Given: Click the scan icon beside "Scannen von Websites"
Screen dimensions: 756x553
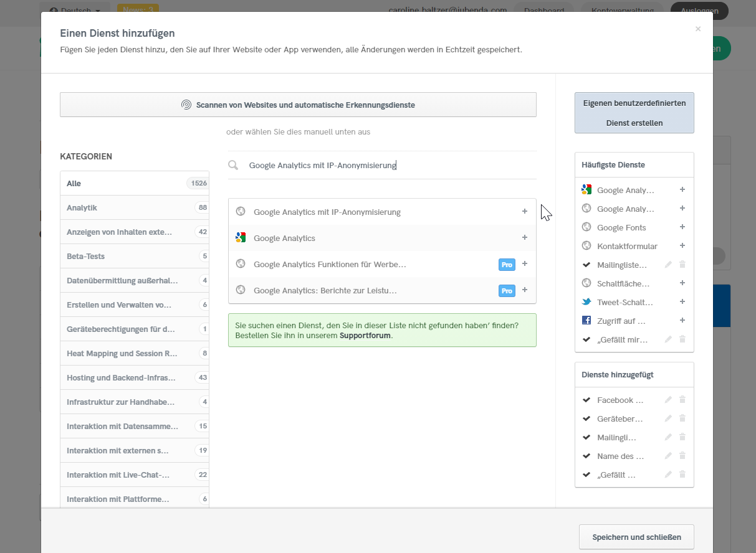Looking at the screenshot, I should (186, 105).
